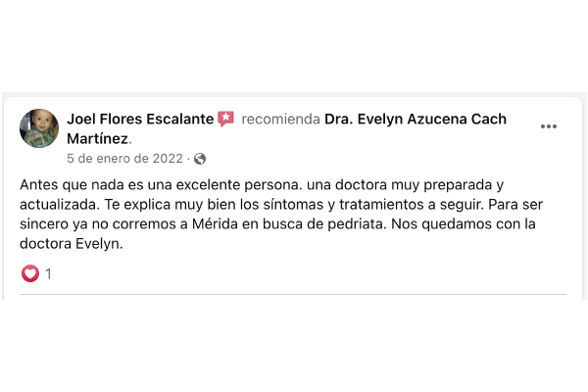Open the Joel Flores Escalante profile link

coord(140,119)
